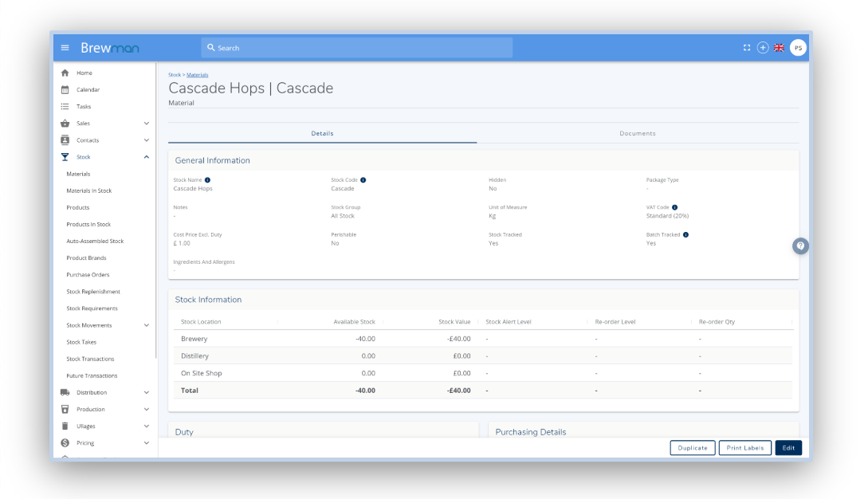Collapse the Stock menu chevron
868x499 pixels.
pos(147,157)
